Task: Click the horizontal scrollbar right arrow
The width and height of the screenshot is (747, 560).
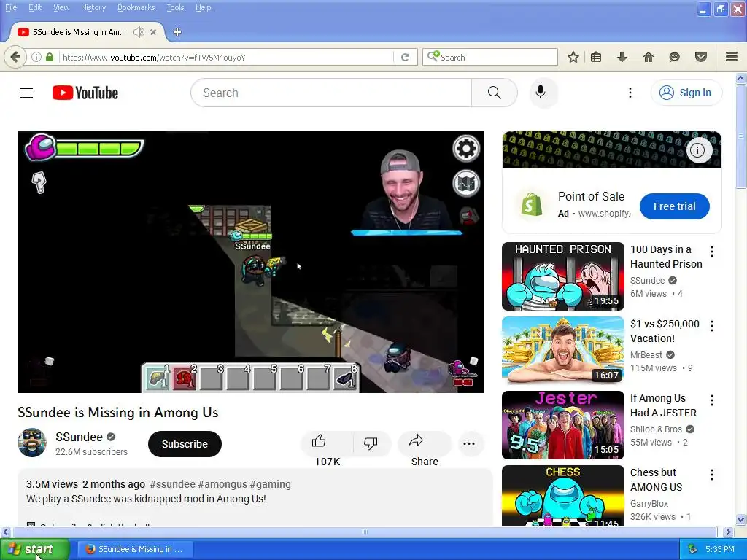Action: pyautogui.click(x=728, y=532)
